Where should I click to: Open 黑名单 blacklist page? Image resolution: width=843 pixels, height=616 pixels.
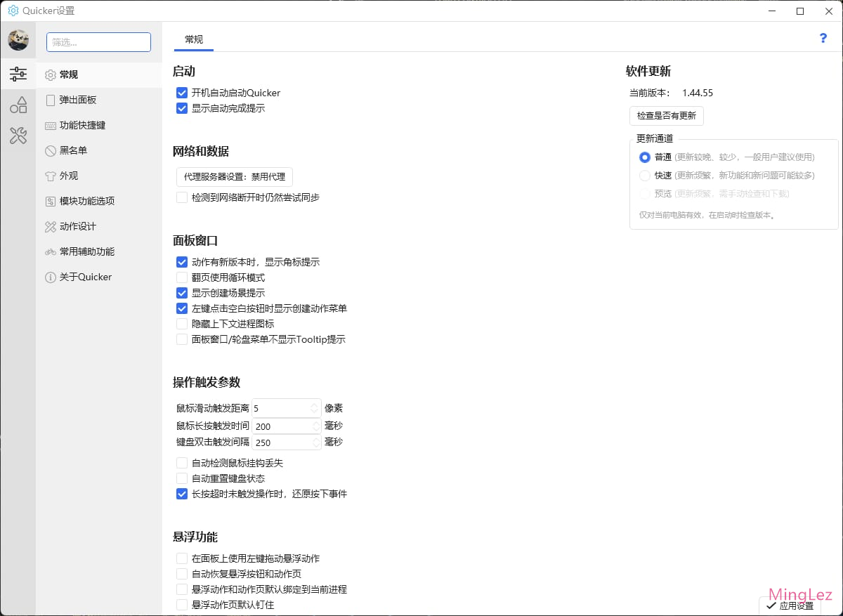click(73, 150)
